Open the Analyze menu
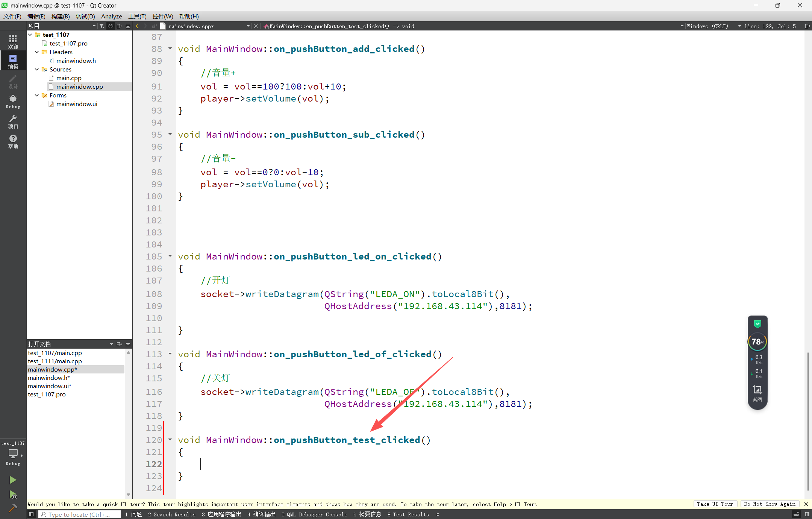Image resolution: width=812 pixels, height=519 pixels. (x=111, y=16)
